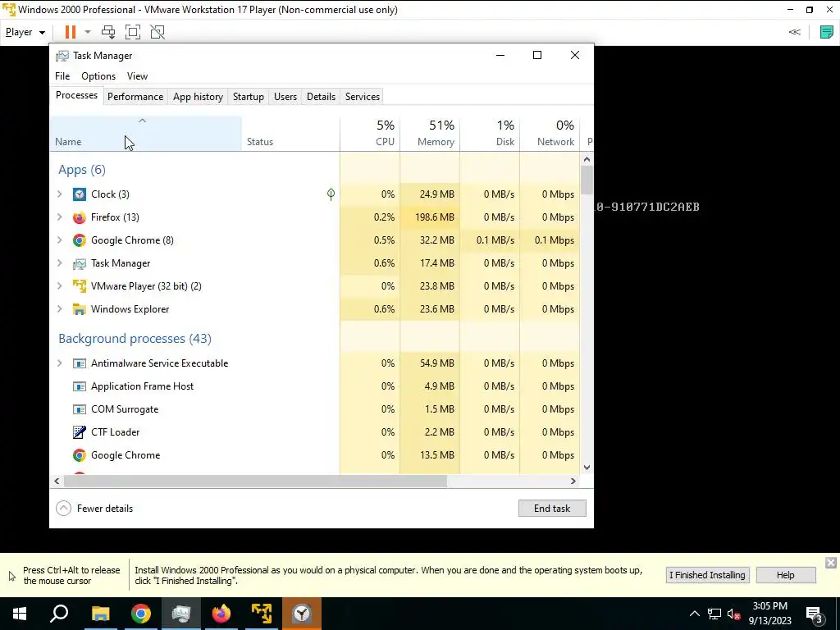Click the Help button in VMware install bar

tap(785, 575)
